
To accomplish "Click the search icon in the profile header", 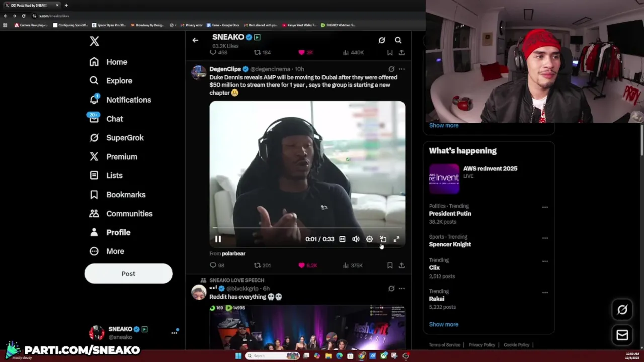I will [x=398, y=40].
